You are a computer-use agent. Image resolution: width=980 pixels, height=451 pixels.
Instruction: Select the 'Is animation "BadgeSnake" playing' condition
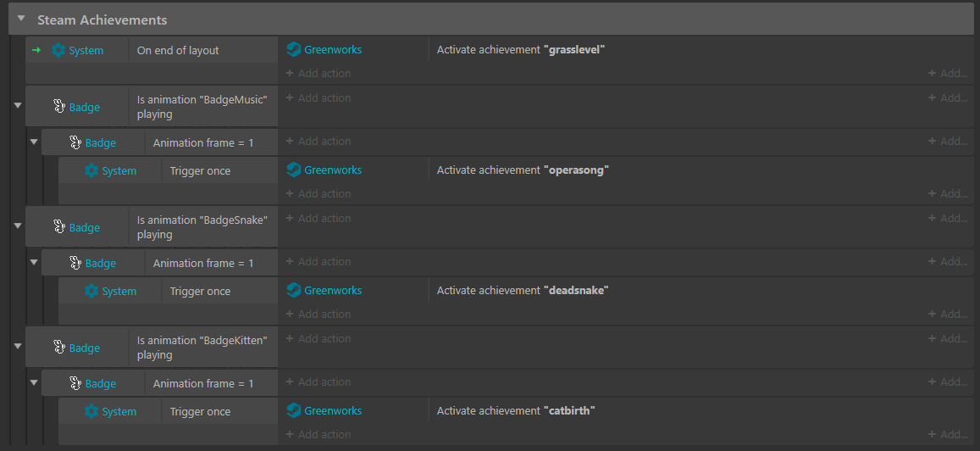click(x=202, y=227)
